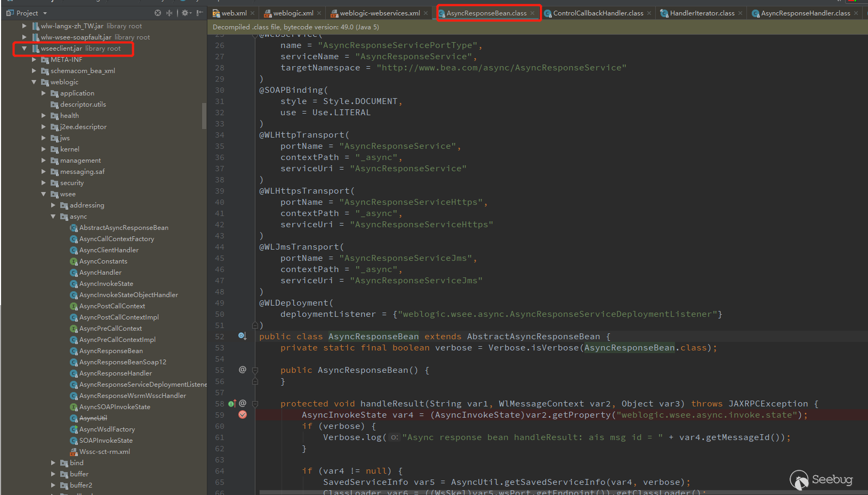Toggle code folding for handleResult on line 58

[x=255, y=404]
